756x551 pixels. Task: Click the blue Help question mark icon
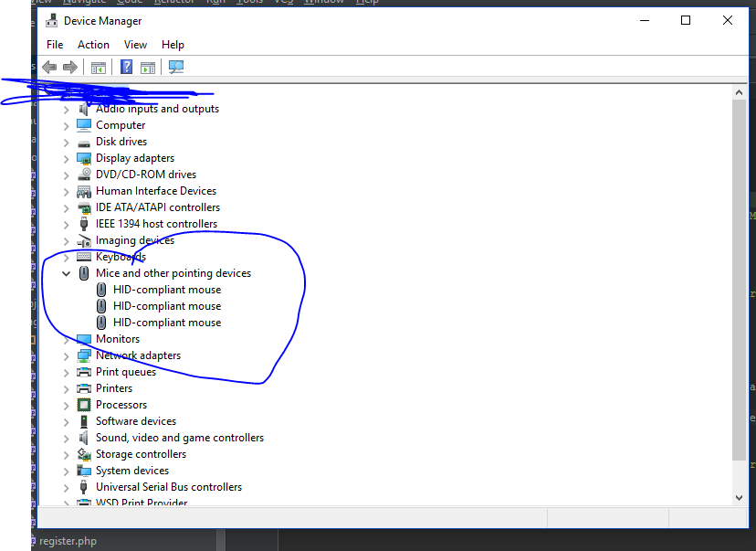pos(127,67)
